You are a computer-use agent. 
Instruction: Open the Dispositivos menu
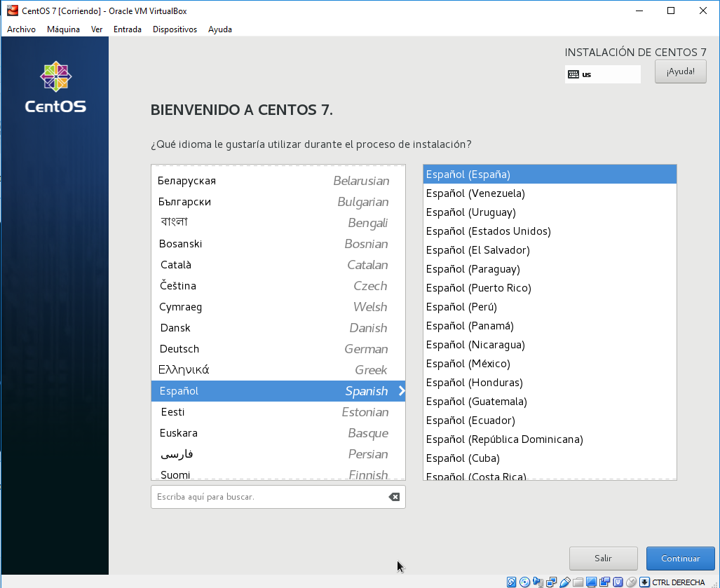(175, 29)
